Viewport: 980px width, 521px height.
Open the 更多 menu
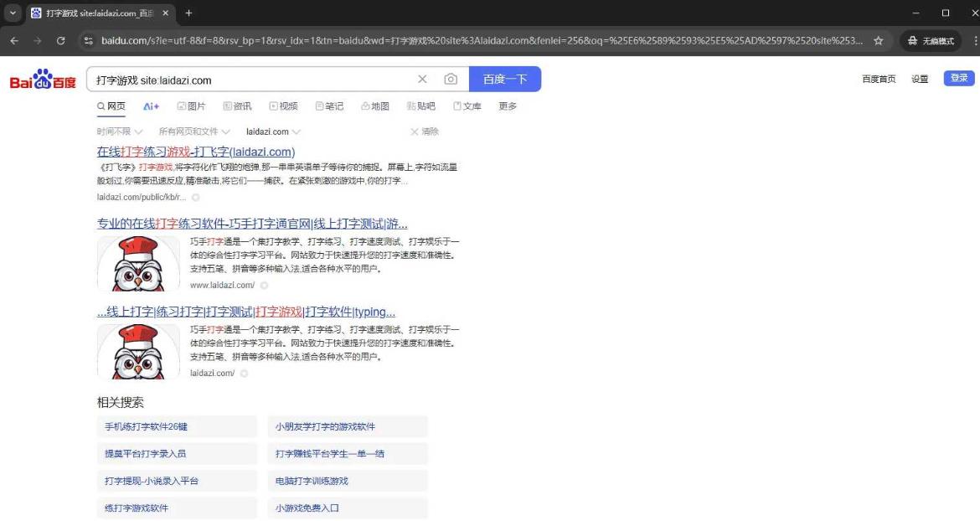click(508, 106)
